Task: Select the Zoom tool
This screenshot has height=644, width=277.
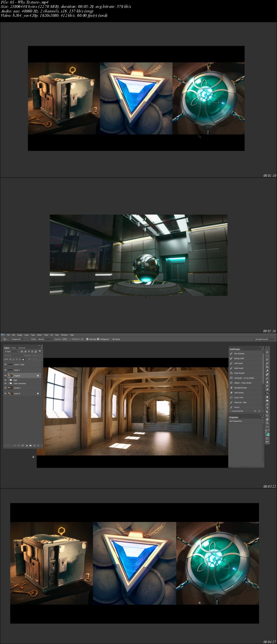Action: 267,423
